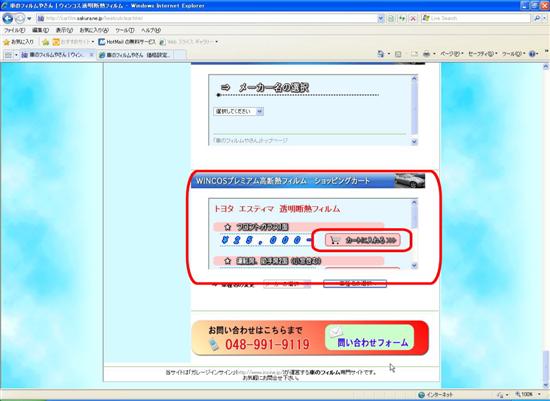Open the ファイル(F) menu
The height and width of the screenshot is (401, 550).
click(14, 31)
